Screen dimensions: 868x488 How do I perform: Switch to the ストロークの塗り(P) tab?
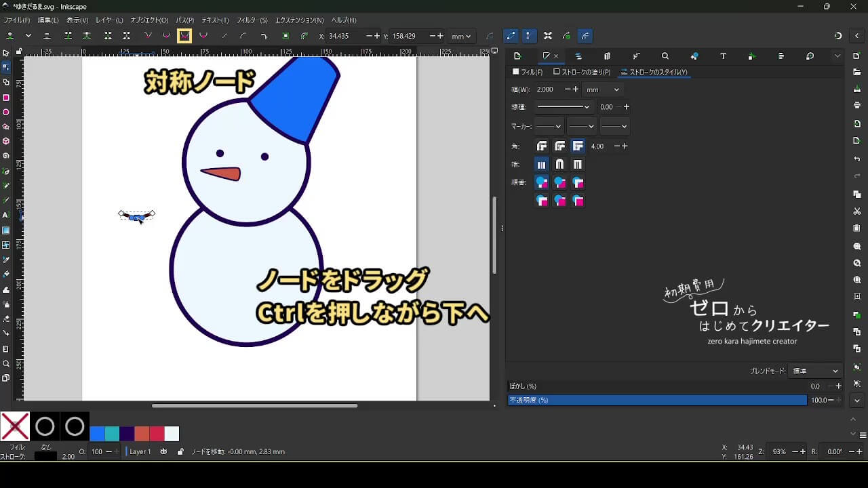tap(582, 72)
